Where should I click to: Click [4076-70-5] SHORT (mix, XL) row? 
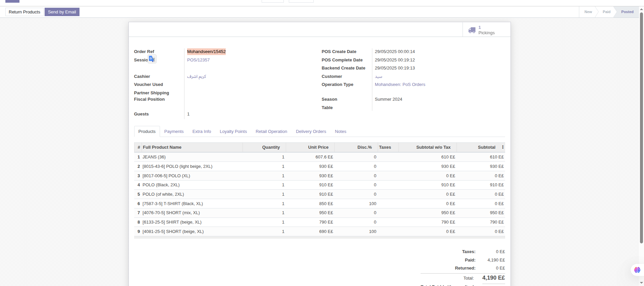(320, 213)
